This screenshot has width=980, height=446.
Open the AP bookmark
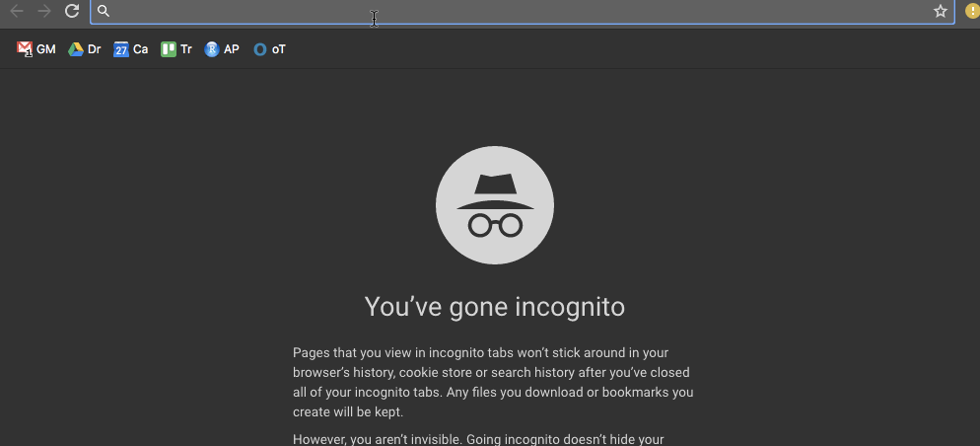[x=222, y=49]
